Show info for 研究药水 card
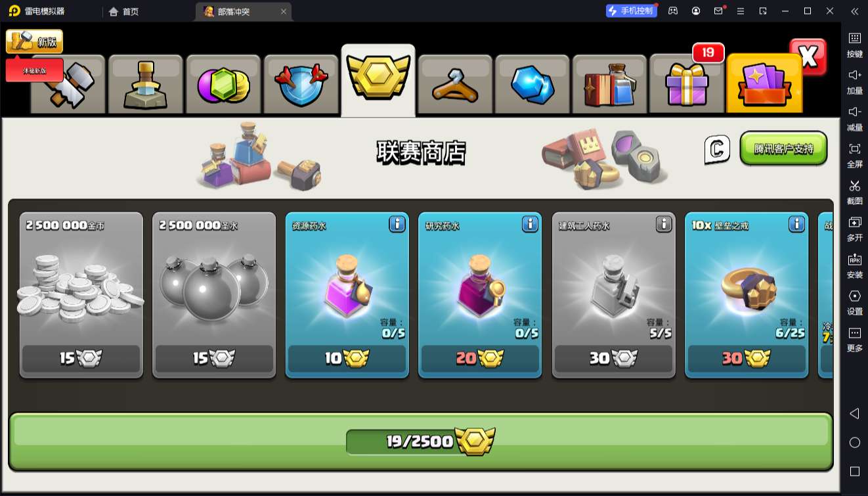 pos(530,224)
